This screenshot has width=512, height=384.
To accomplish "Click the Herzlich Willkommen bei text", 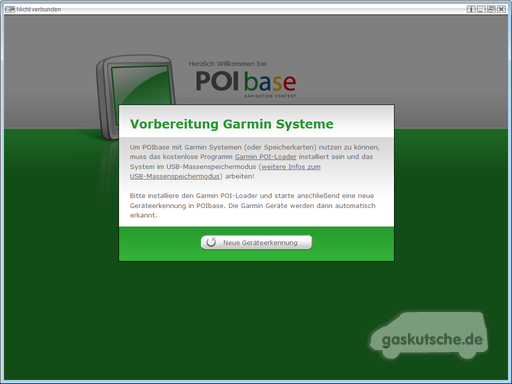I will click(x=228, y=64).
